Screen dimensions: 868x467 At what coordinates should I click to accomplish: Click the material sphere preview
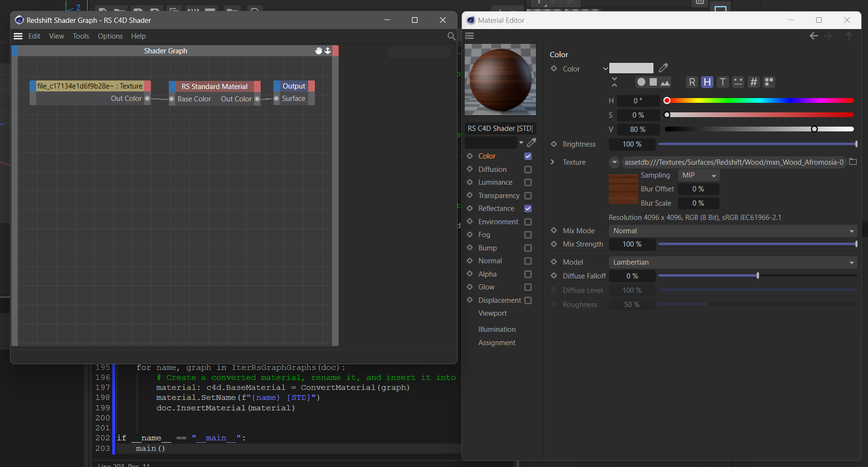(500, 79)
